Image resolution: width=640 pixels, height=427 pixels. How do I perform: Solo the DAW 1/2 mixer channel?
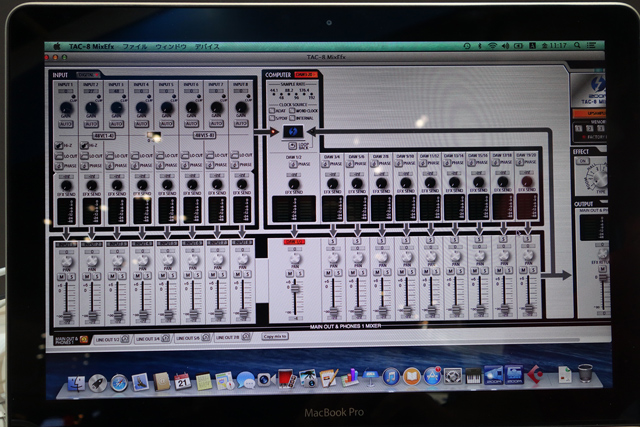pyautogui.click(x=300, y=273)
